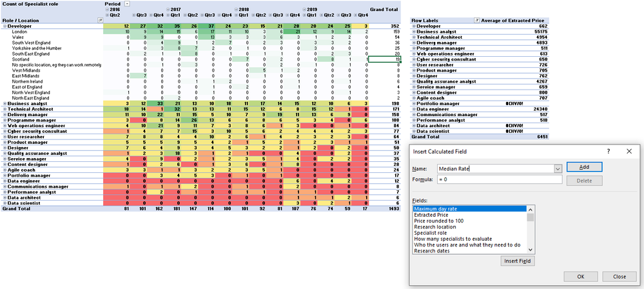The height and width of the screenshot is (289, 644).
Task: Collapse the 2017 year group
Action: 168,9
